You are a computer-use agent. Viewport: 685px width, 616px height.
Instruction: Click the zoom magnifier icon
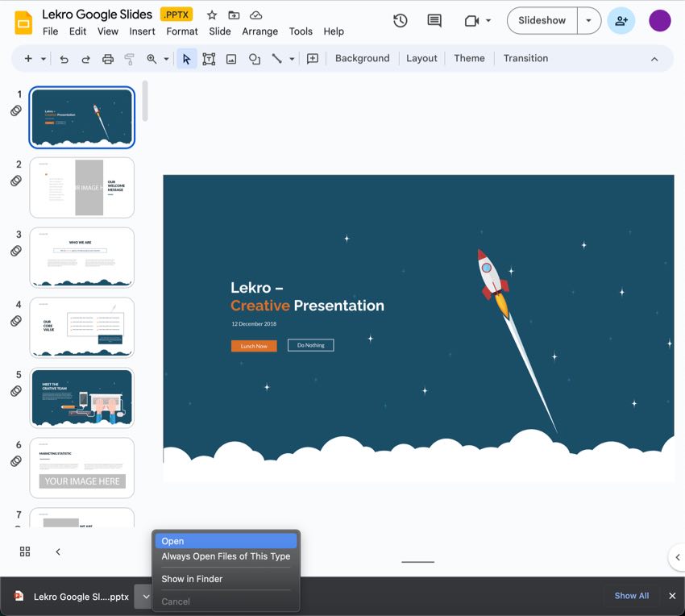[152, 59]
